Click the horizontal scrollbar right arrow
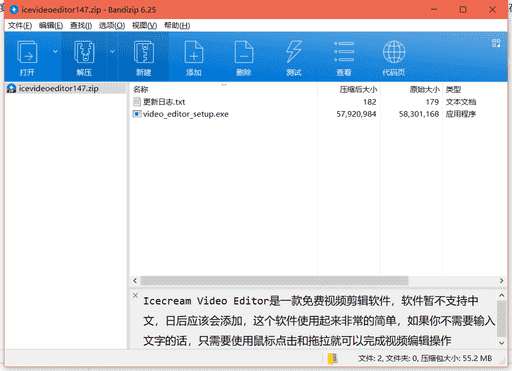This screenshot has height=371, width=512. [x=501, y=281]
